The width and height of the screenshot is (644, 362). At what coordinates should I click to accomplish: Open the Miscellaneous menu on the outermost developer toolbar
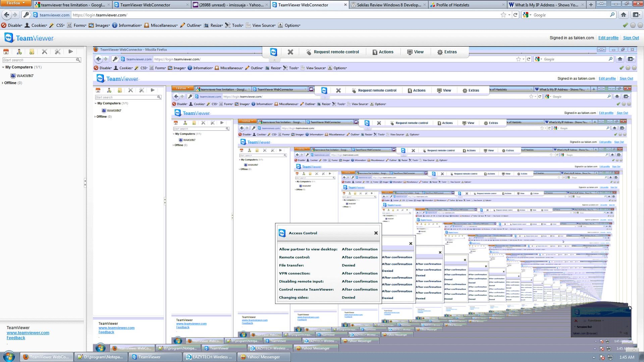pyautogui.click(x=161, y=25)
